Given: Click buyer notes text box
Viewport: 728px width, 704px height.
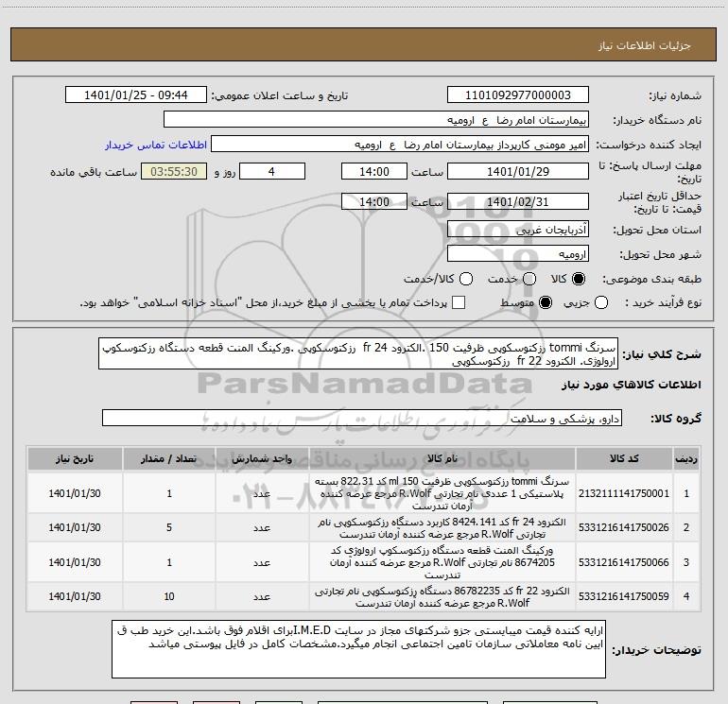Looking at the screenshot, I should pyautogui.click(x=358, y=649).
